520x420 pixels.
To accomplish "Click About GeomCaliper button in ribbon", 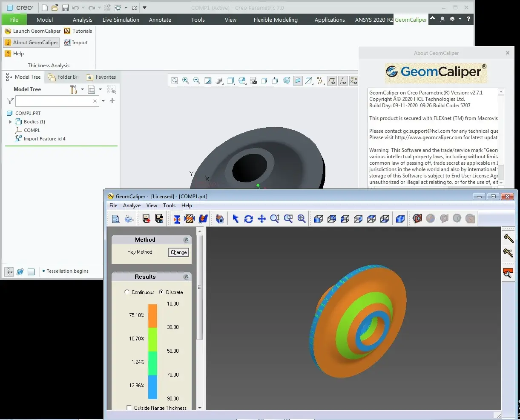I will point(32,42).
